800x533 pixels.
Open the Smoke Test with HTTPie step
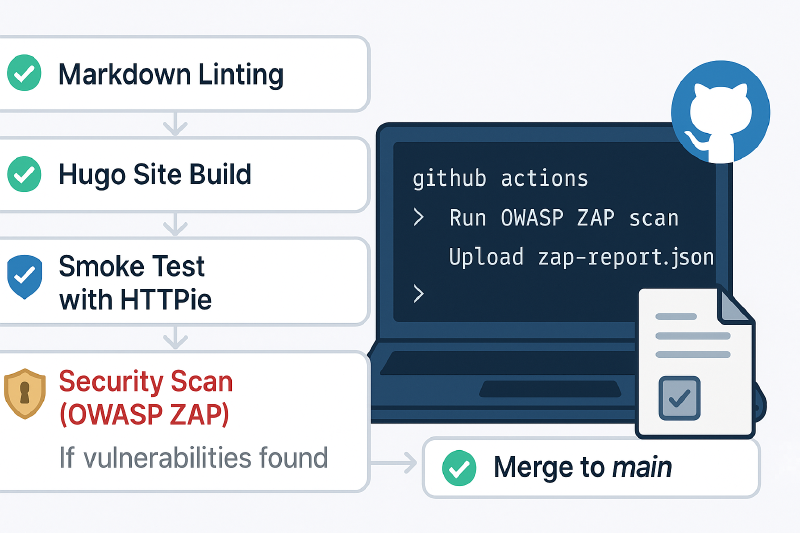[184, 281]
